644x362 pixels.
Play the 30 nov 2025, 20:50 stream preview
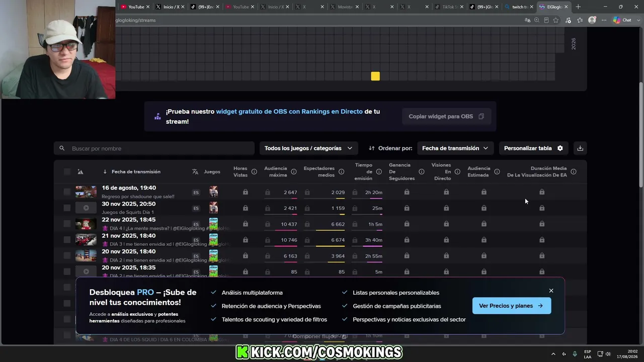tap(86, 208)
